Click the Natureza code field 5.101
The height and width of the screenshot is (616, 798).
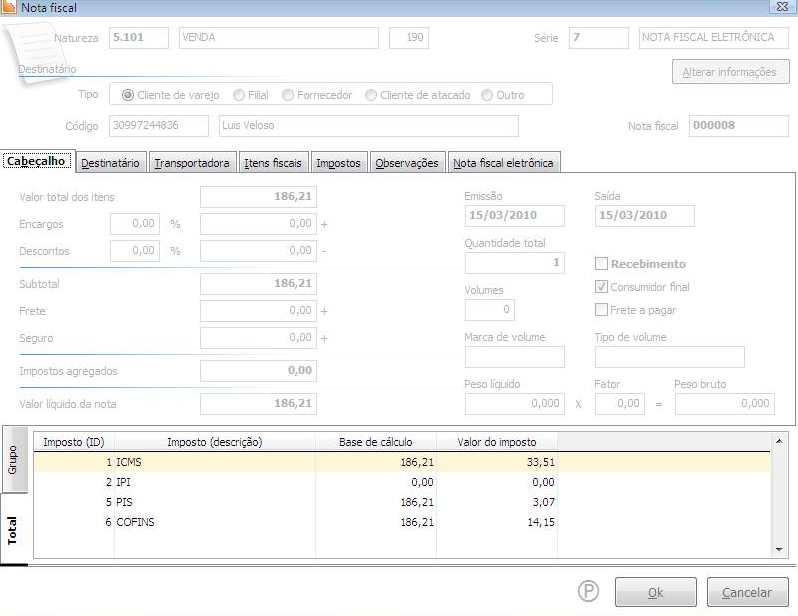click(139, 38)
